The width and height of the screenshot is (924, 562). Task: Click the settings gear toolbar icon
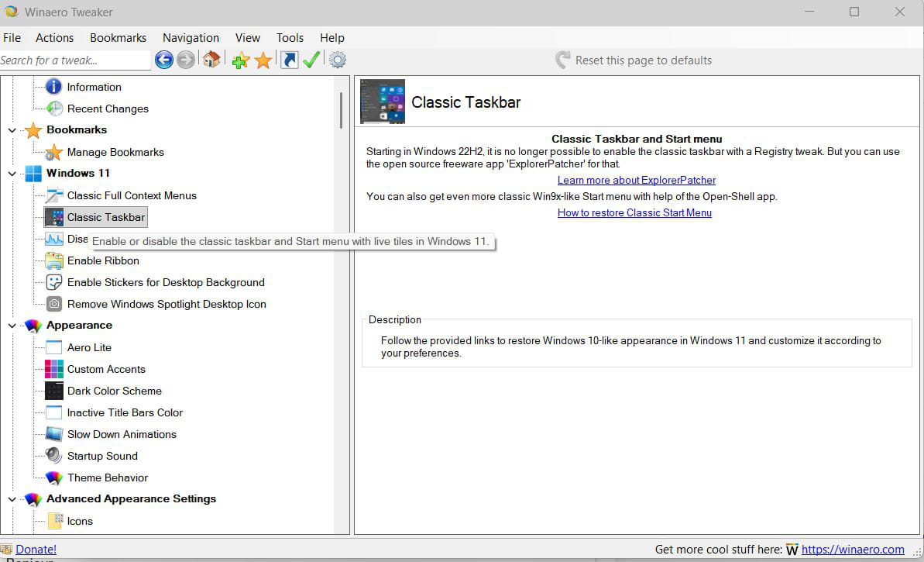tap(338, 60)
